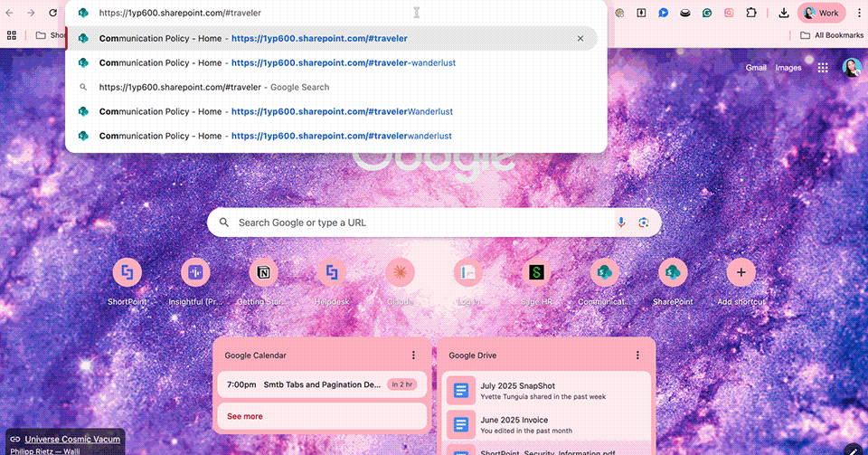Open the Sage HR shortcut
Viewport: 868px width, 455px height.
[536, 281]
